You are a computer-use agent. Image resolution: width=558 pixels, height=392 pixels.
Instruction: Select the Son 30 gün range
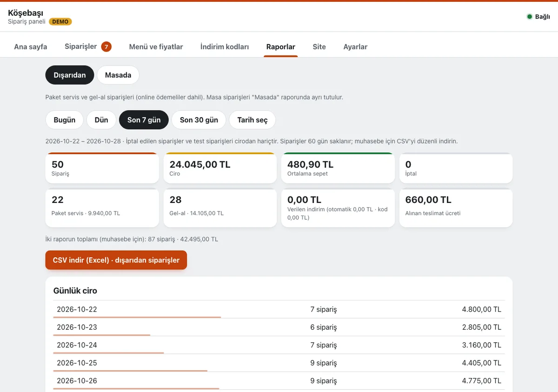click(x=199, y=120)
